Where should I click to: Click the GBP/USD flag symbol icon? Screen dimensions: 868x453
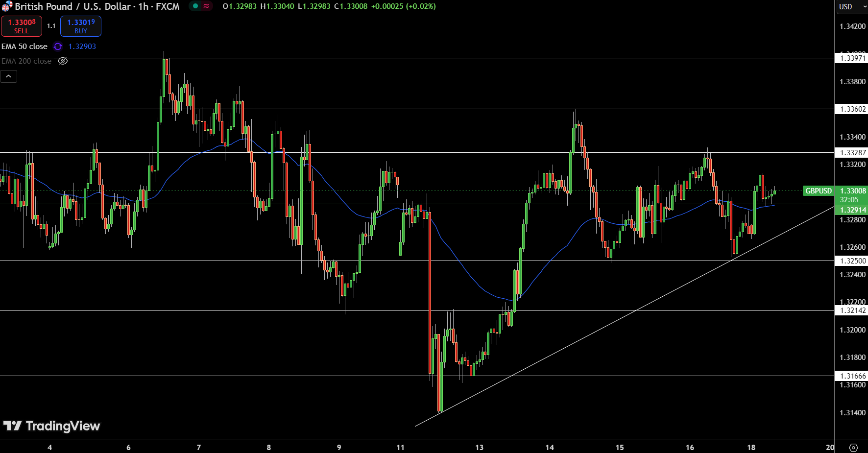coord(6,6)
